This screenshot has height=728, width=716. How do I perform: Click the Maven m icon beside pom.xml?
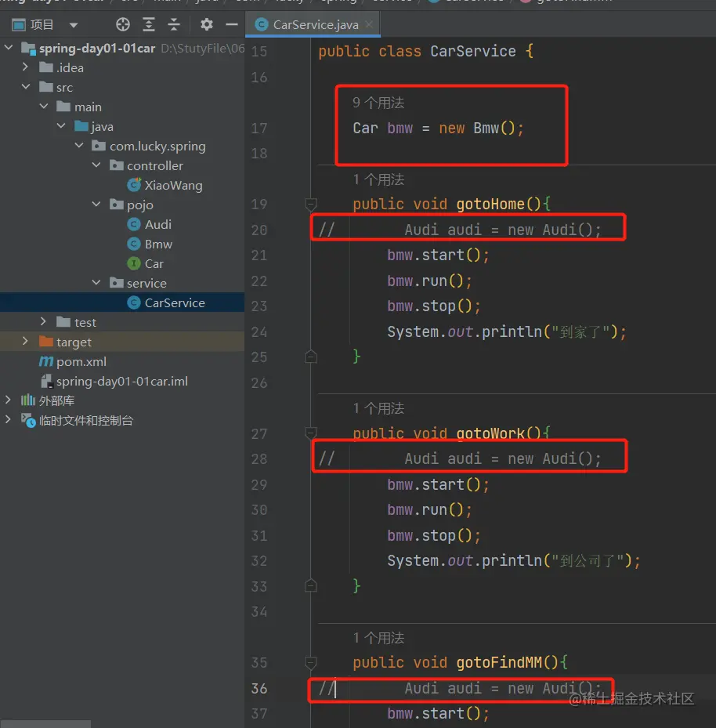pyautogui.click(x=46, y=361)
